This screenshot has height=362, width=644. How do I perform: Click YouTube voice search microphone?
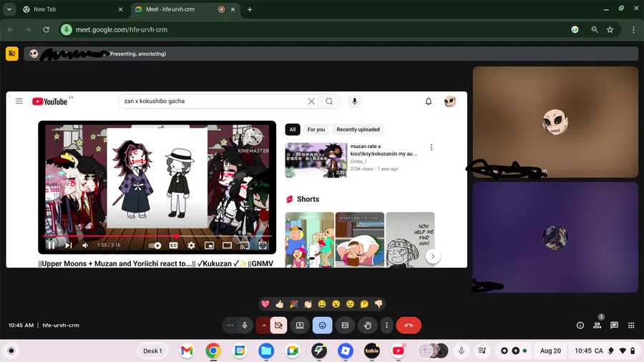pos(354,102)
